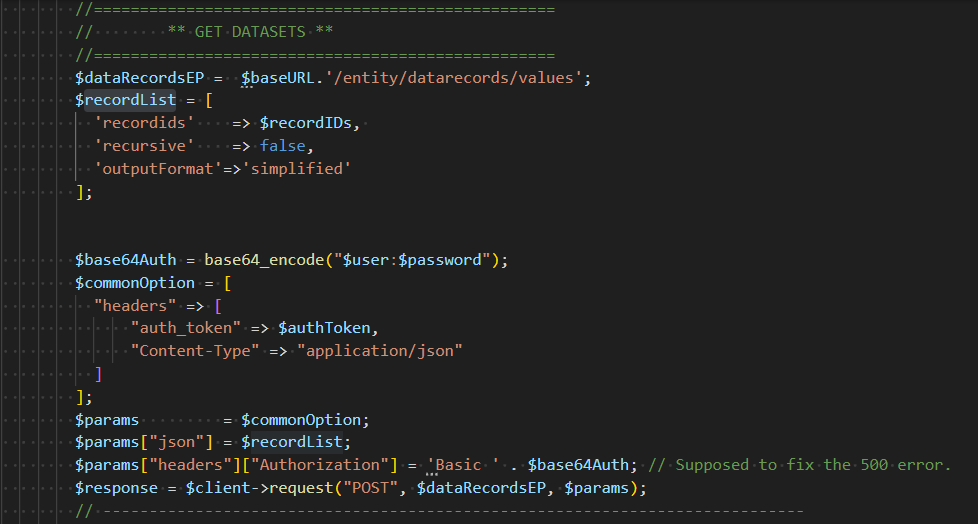Click the 'outputFormat' array key
978x524 pixels.
[x=158, y=169]
